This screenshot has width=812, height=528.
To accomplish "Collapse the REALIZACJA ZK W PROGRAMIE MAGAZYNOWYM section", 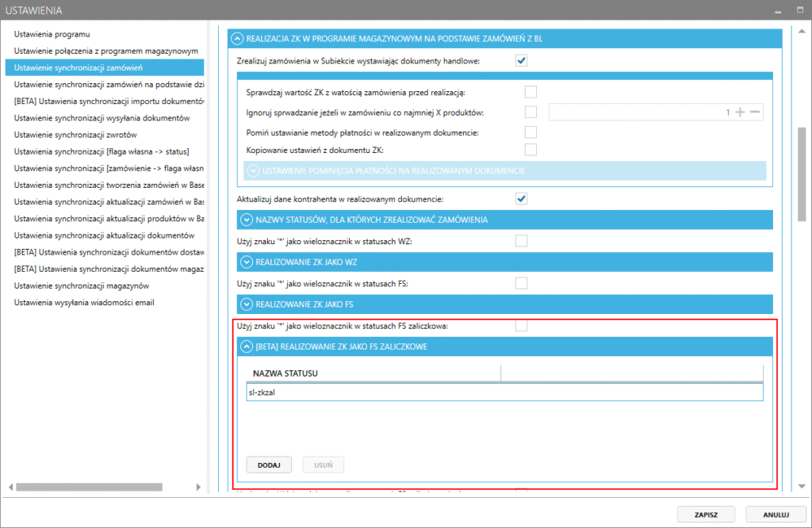I will pyautogui.click(x=236, y=37).
